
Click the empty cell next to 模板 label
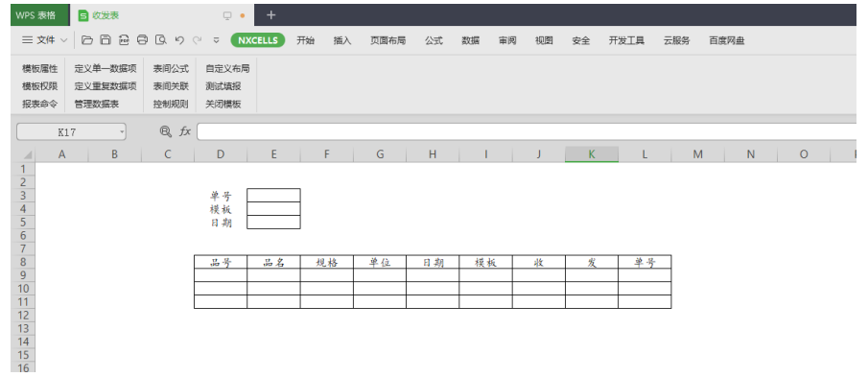click(273, 209)
